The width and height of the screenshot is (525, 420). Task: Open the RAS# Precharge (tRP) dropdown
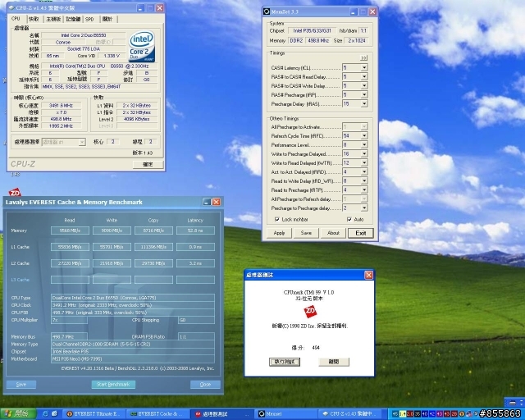pos(364,95)
